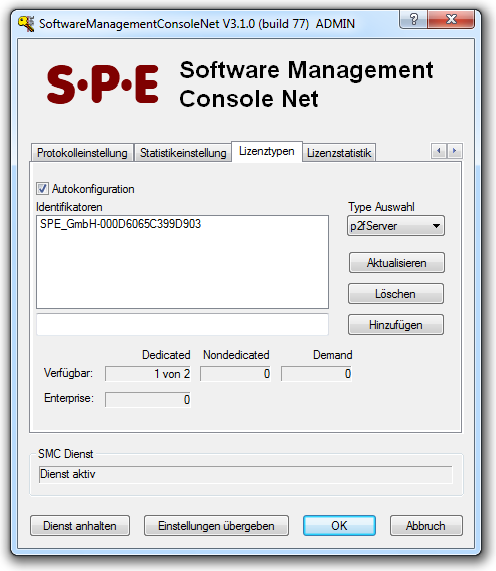Click the Löschen button
The width and height of the screenshot is (496, 571).
[x=396, y=294]
